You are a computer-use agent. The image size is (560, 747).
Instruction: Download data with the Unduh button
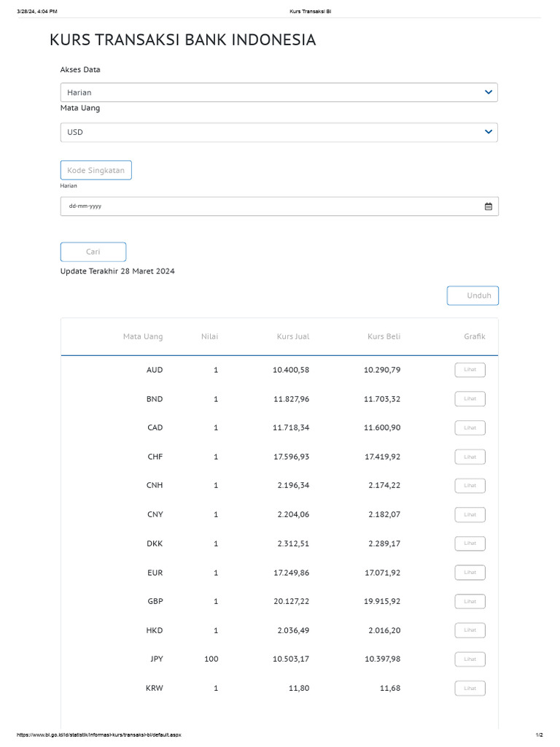click(x=472, y=295)
